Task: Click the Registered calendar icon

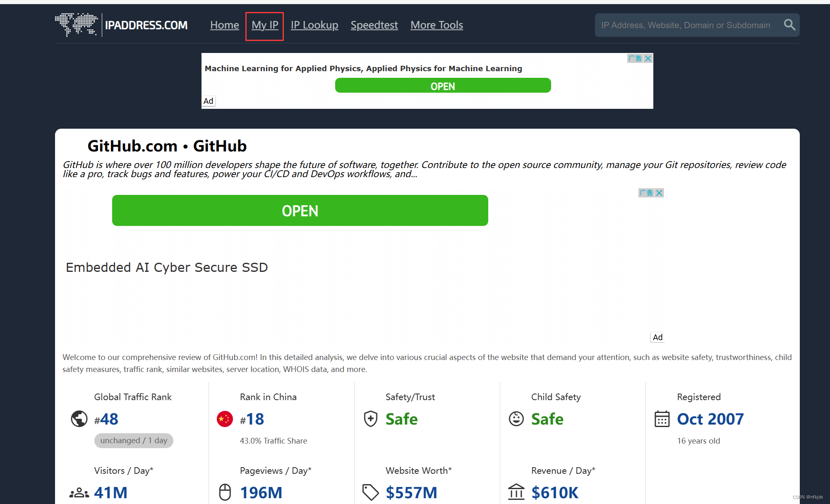Action: (662, 419)
